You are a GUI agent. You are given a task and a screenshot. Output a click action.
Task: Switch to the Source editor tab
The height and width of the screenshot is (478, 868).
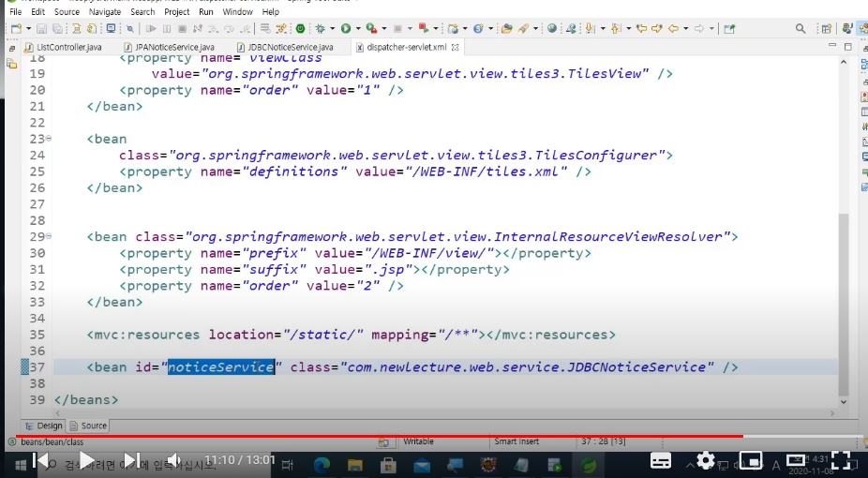pos(88,426)
